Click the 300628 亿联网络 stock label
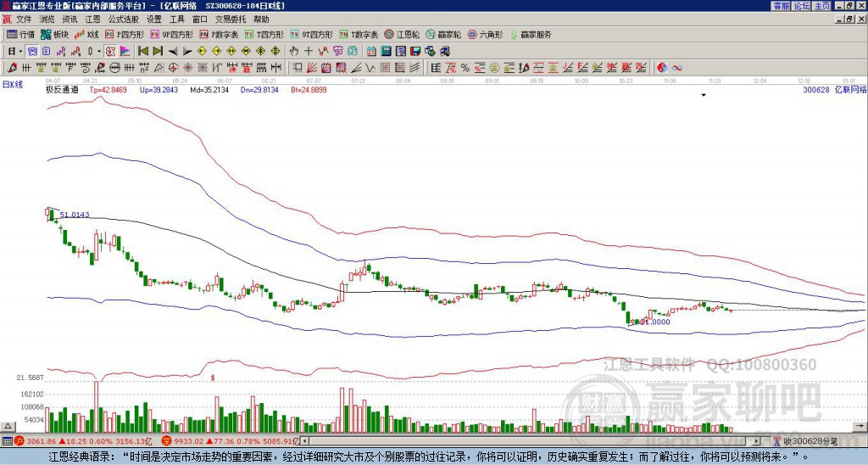 (834, 90)
